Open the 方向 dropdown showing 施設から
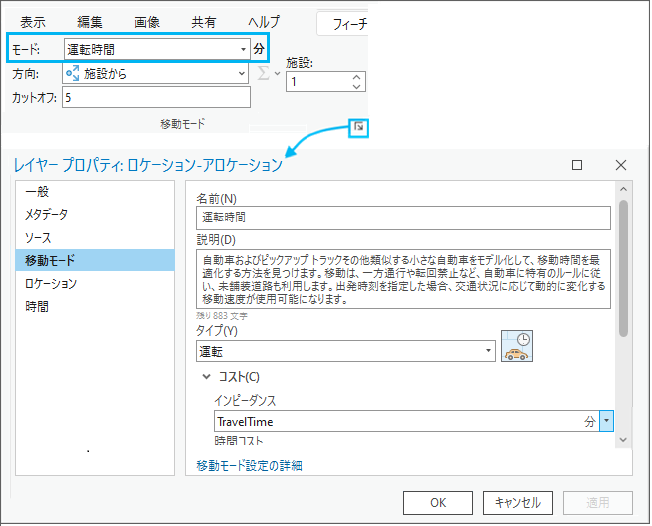Viewport: 652px width, 526px height. [242, 74]
